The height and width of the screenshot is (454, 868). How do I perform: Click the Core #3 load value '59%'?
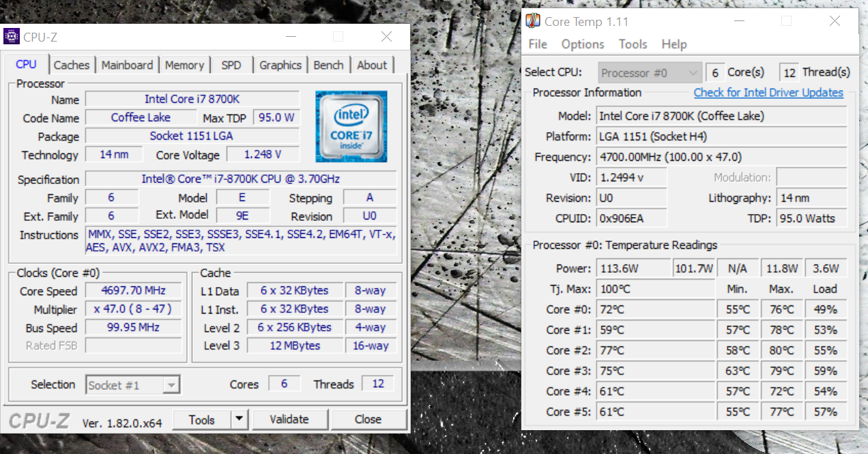pos(825,371)
